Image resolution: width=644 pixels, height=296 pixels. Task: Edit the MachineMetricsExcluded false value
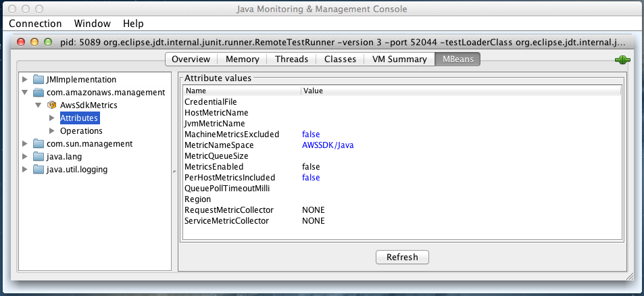tap(311, 134)
